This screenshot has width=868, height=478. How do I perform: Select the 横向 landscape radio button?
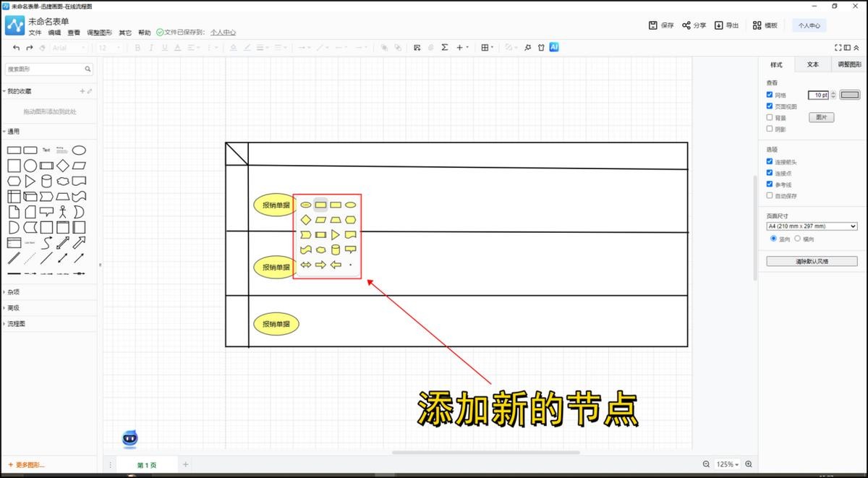pyautogui.click(x=798, y=239)
